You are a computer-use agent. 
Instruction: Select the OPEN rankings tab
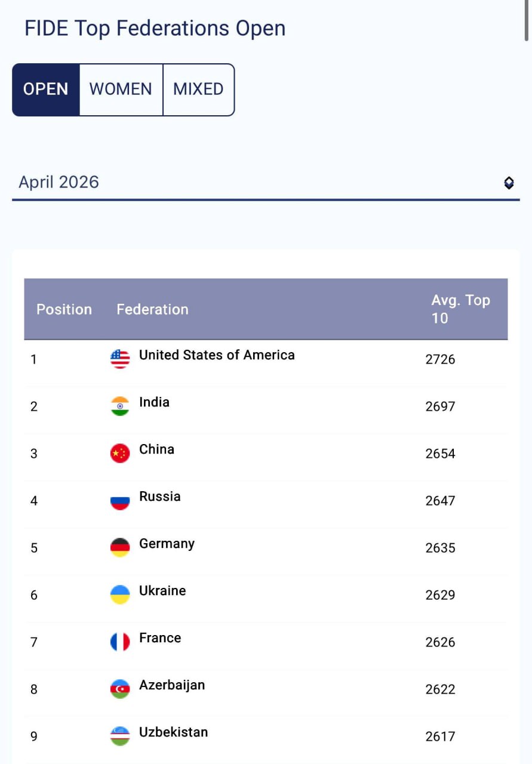46,90
